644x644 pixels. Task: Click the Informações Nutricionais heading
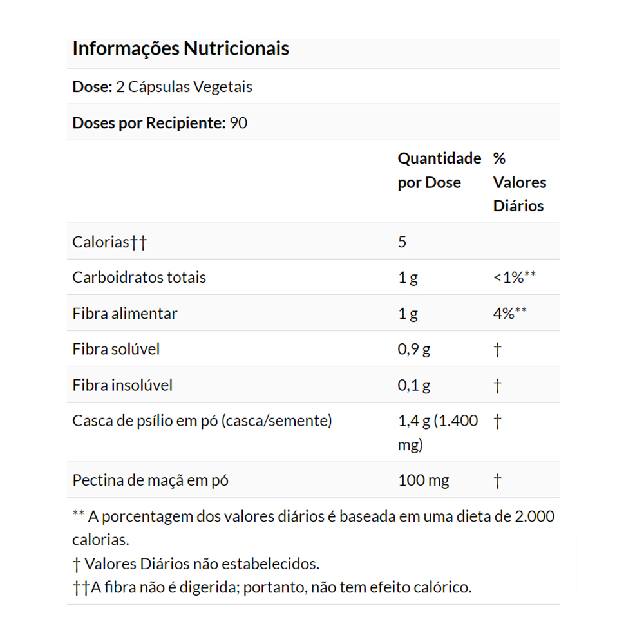[180, 49]
